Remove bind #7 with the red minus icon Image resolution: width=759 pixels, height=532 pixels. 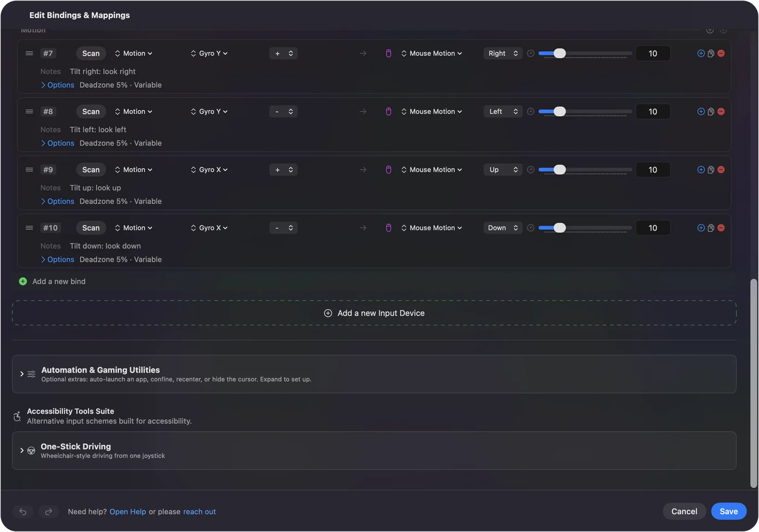point(721,53)
